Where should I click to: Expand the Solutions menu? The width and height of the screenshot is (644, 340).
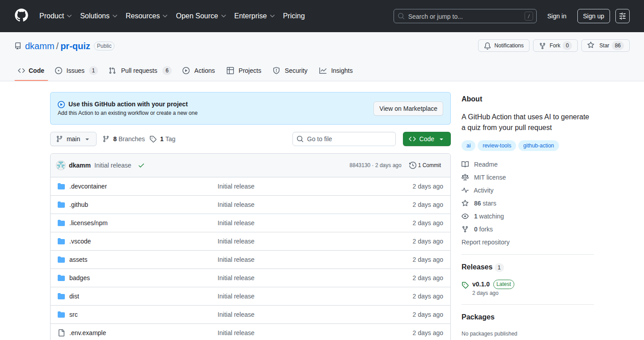click(99, 16)
